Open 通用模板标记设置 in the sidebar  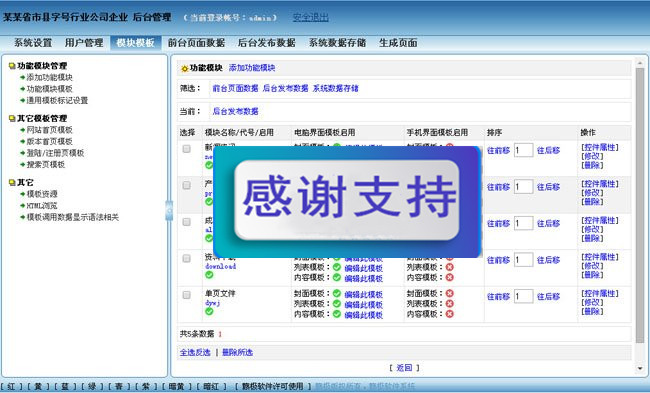tap(57, 100)
